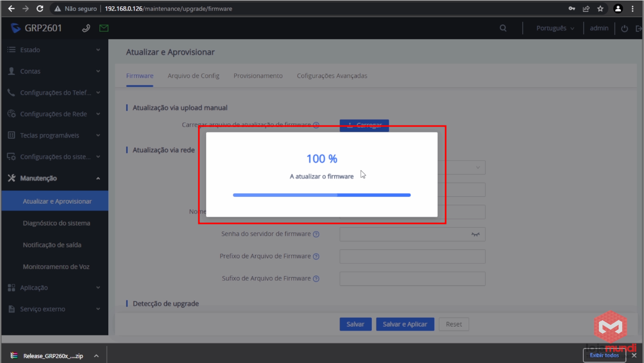Screen dimensions: 644x363
Task: Open the green mail envelope icon
Action: 104,28
